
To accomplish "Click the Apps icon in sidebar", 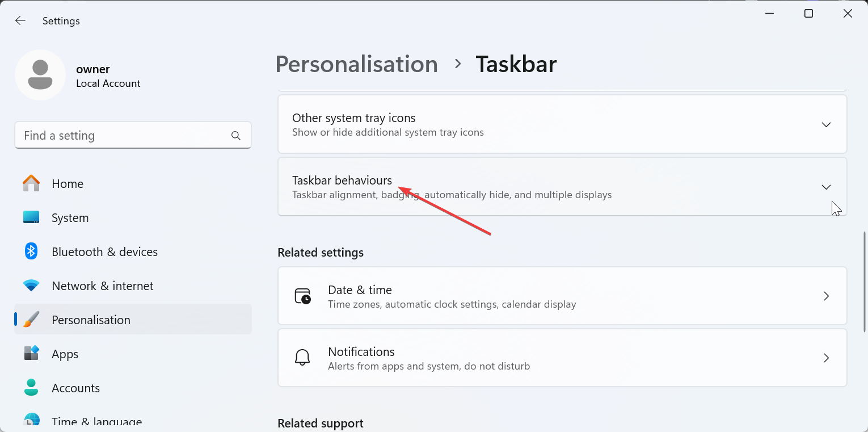I will pyautogui.click(x=31, y=354).
